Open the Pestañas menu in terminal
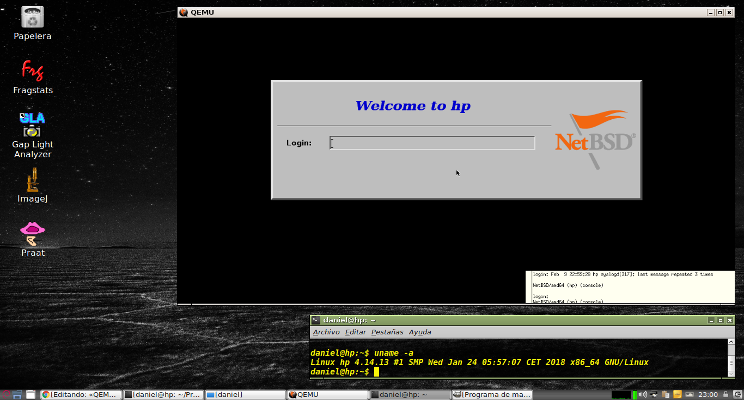744x400 pixels. pos(387,331)
